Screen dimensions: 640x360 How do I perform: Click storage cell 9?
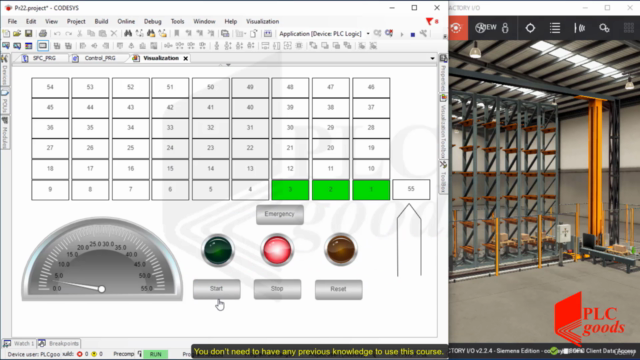point(50,190)
